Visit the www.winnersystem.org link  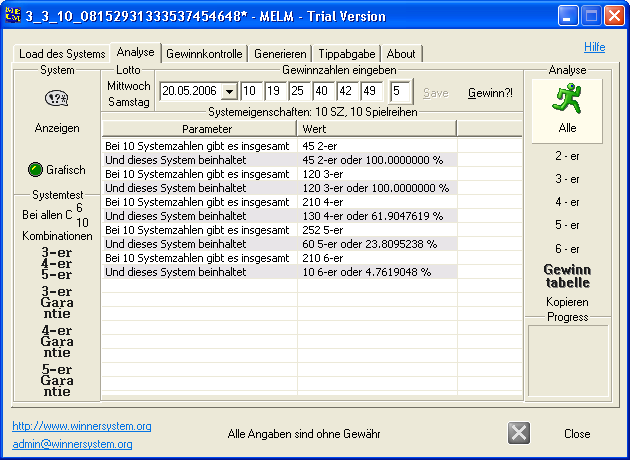(x=82, y=426)
